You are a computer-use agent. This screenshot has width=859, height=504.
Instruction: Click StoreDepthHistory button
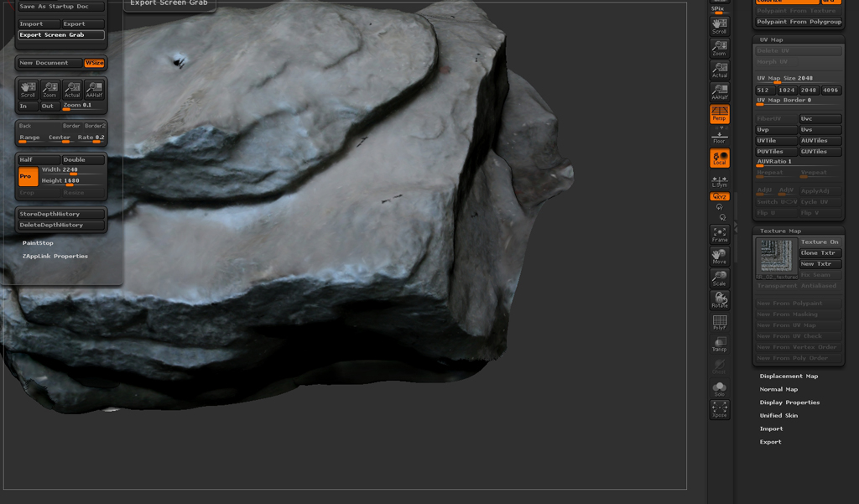(x=60, y=214)
